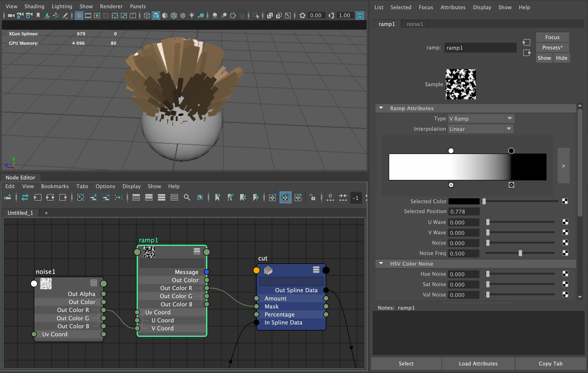Select the grid display toggle in viewport toolbar

coord(79,15)
